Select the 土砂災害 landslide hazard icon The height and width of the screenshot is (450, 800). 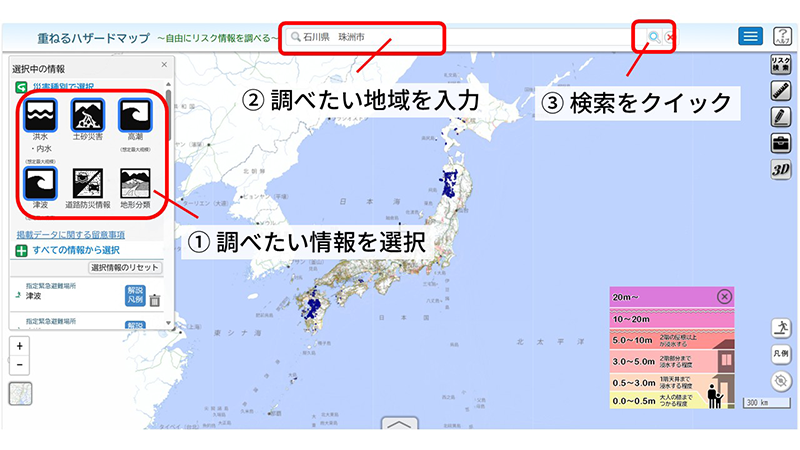[88, 115]
